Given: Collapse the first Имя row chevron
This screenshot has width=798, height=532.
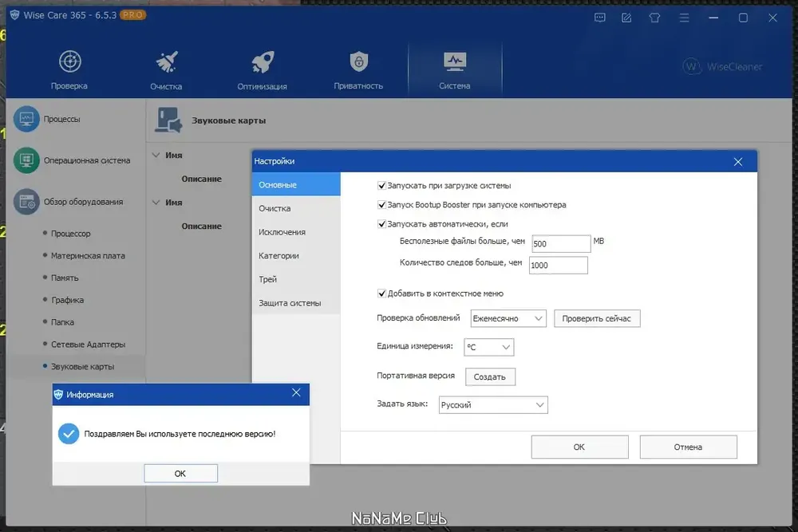Looking at the screenshot, I should click(156, 155).
